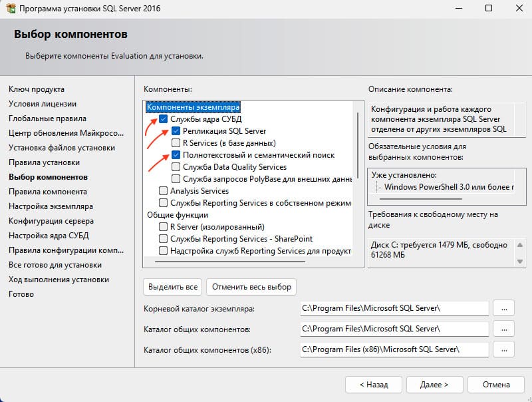Browse for Каталог общих компонентов (x86) folder
532x402 pixels.
point(504,349)
